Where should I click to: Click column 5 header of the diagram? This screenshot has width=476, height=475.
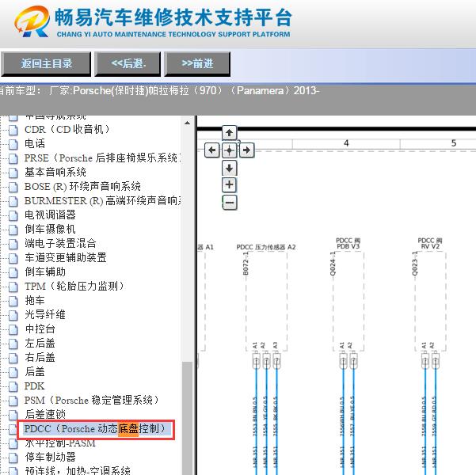click(x=454, y=143)
